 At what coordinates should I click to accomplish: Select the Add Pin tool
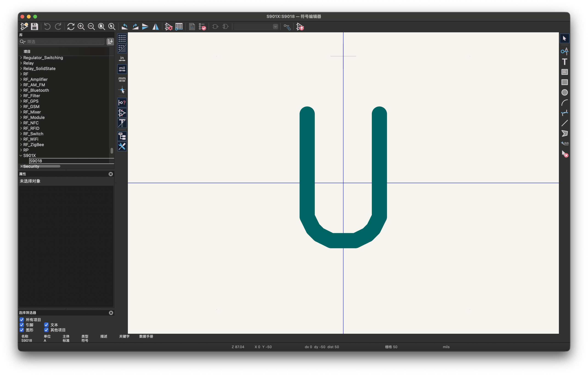pyautogui.click(x=564, y=51)
